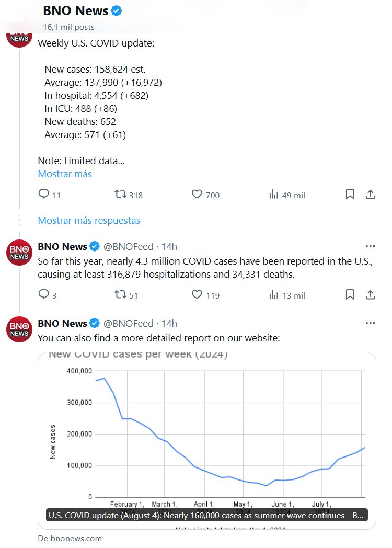
Task: Repost the post with 51 reposts
Action: tap(121, 295)
